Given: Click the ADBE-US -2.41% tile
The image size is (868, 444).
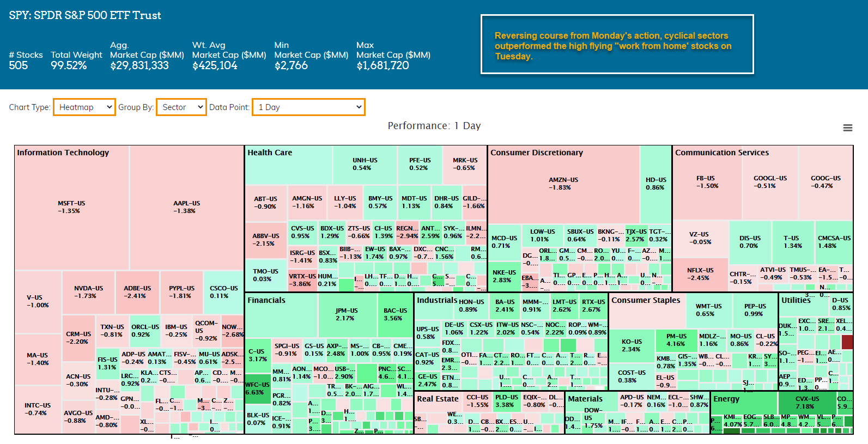Looking at the screenshot, I should [137, 293].
